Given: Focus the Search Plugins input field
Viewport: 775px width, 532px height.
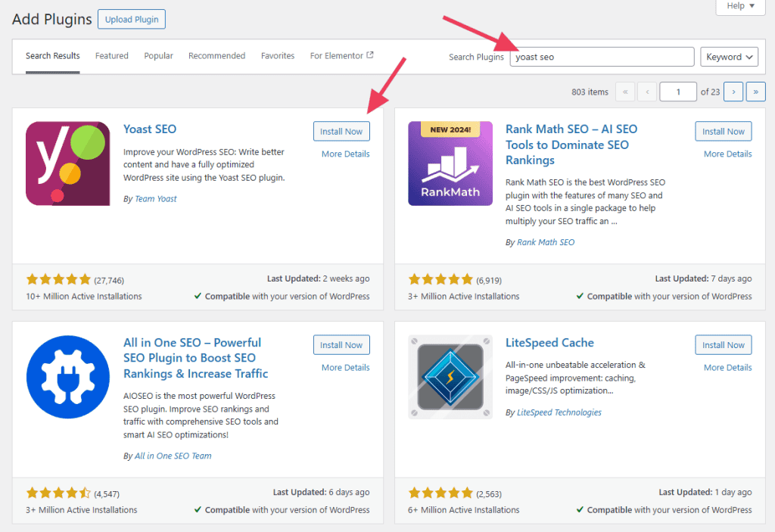Looking at the screenshot, I should point(602,57).
